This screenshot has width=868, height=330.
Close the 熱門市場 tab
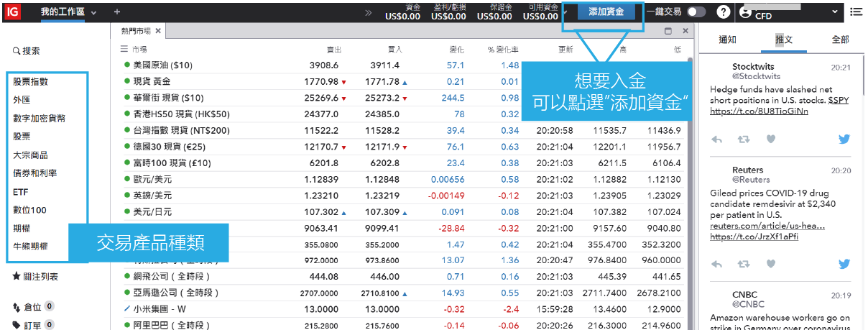pos(158,31)
